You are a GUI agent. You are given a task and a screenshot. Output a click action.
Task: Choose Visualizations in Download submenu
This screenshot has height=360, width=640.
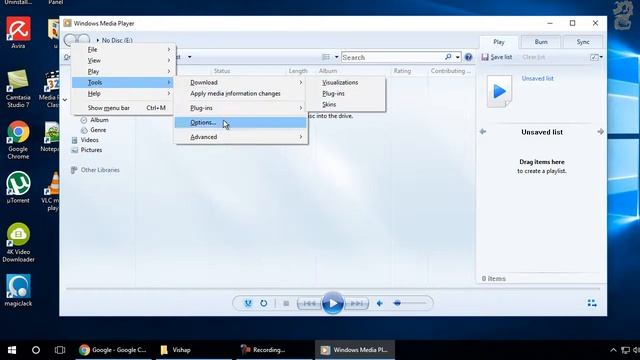[x=346, y=82]
